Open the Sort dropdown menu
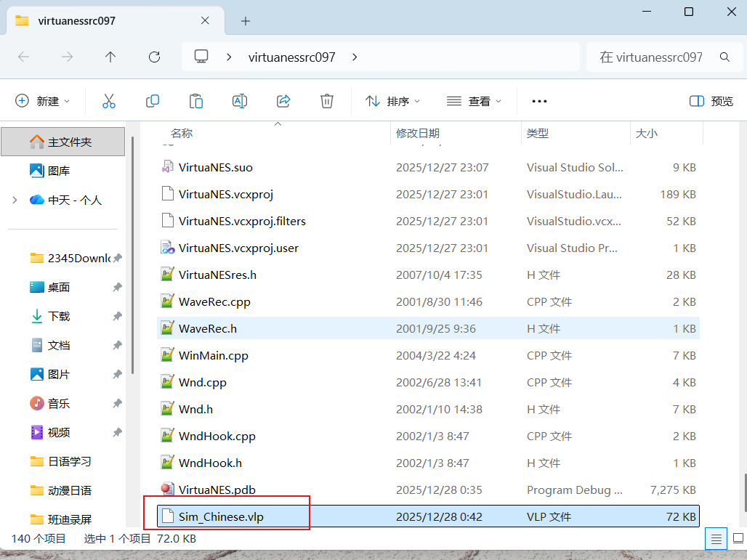The height and width of the screenshot is (560, 747). point(392,101)
